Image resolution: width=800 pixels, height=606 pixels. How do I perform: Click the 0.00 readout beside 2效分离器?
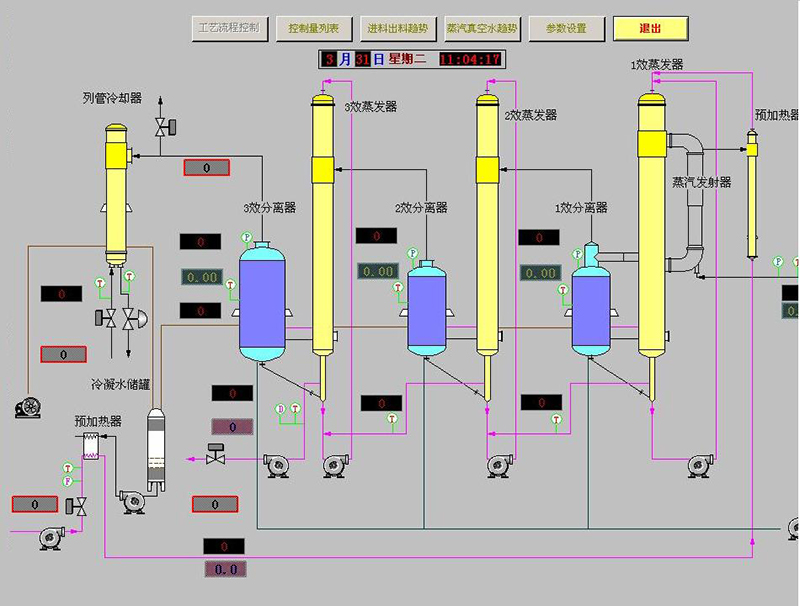pyautogui.click(x=377, y=271)
